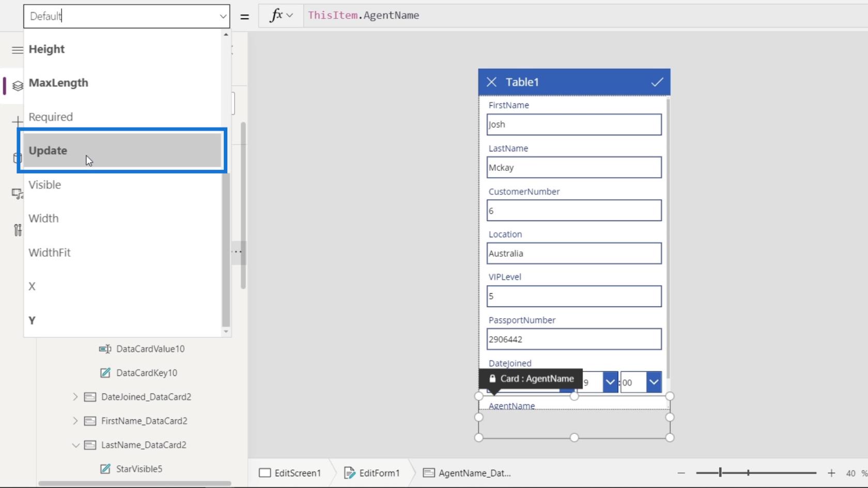Click the tree view horizontal scrollbar

(x=135, y=484)
